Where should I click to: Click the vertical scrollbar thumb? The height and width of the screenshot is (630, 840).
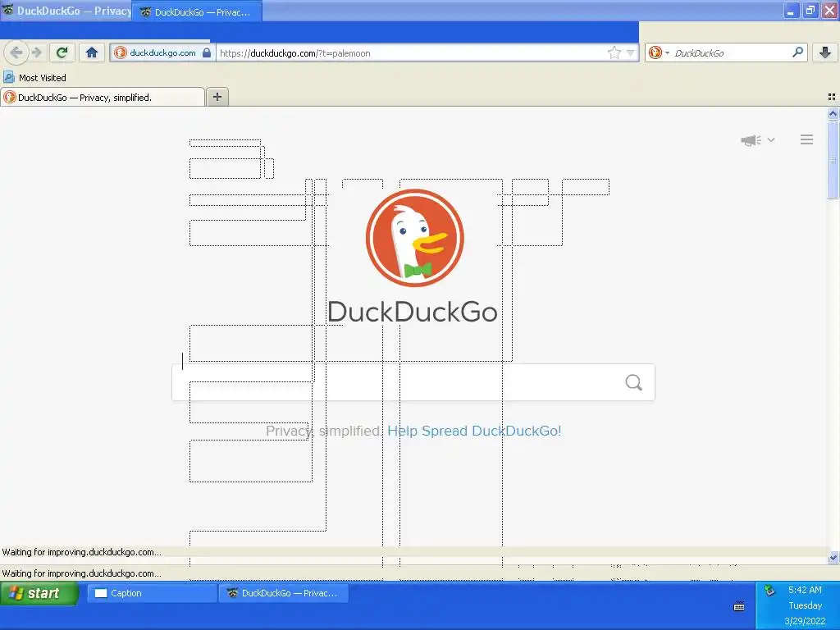coord(833,160)
